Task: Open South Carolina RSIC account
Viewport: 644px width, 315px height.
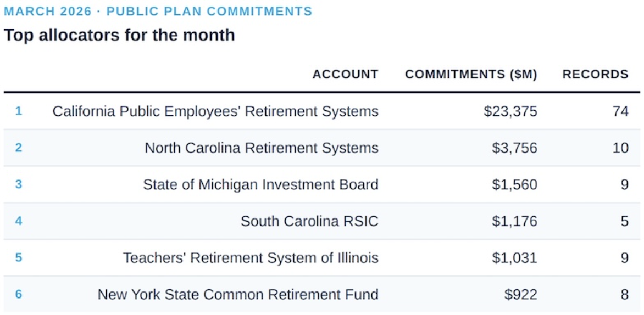Action: coord(309,222)
